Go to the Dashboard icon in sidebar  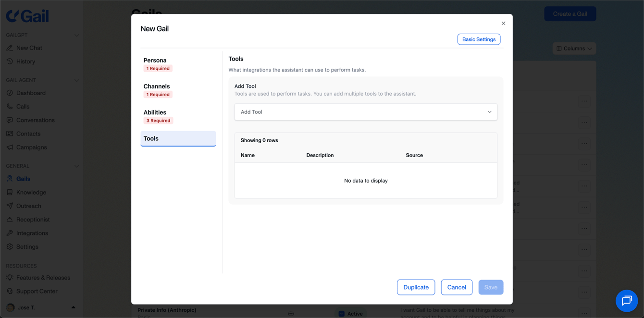click(10, 93)
